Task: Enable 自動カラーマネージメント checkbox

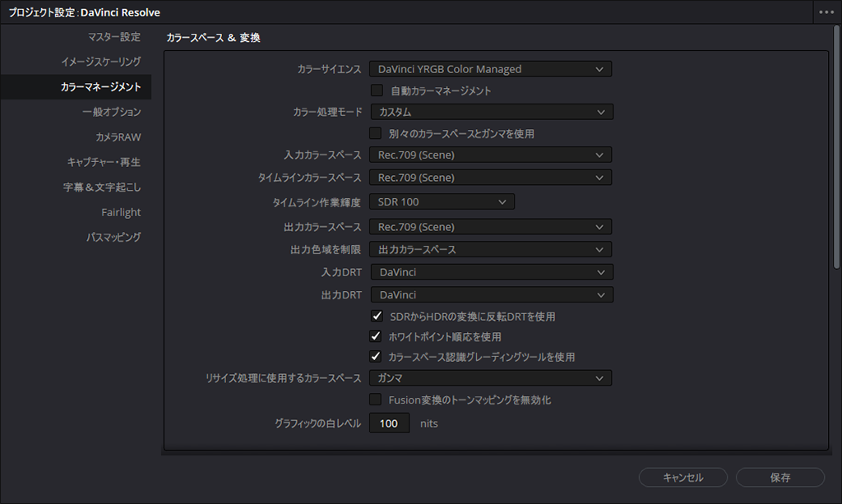Action: point(377,90)
